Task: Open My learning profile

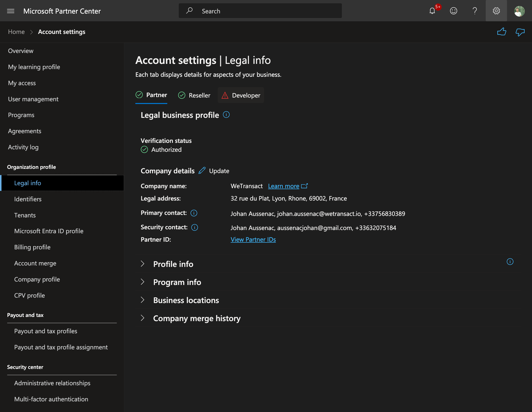Action: click(x=34, y=67)
